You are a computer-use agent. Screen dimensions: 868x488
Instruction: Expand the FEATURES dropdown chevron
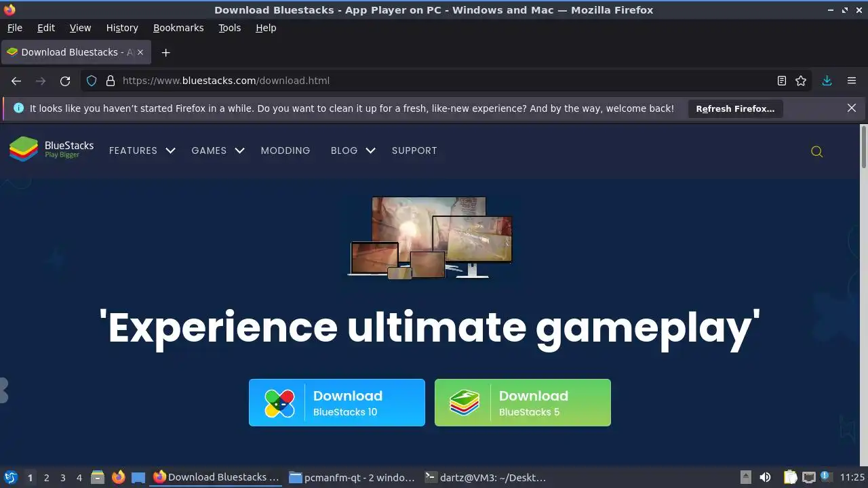170,150
